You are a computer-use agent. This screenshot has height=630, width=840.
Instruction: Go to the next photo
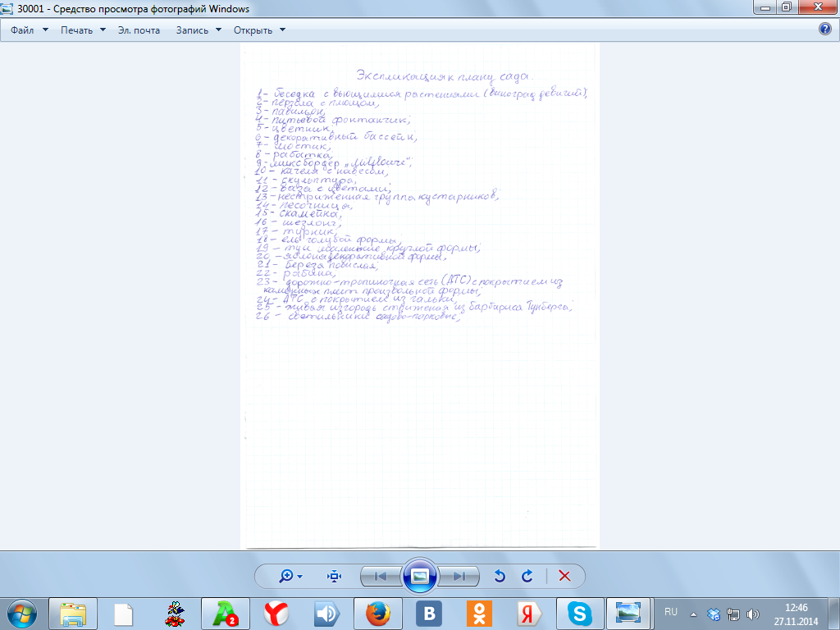(x=459, y=576)
